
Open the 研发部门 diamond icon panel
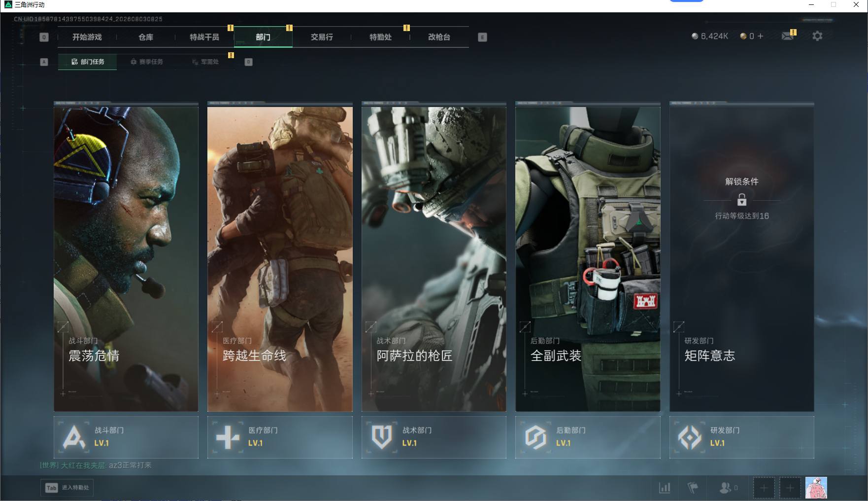click(x=690, y=437)
